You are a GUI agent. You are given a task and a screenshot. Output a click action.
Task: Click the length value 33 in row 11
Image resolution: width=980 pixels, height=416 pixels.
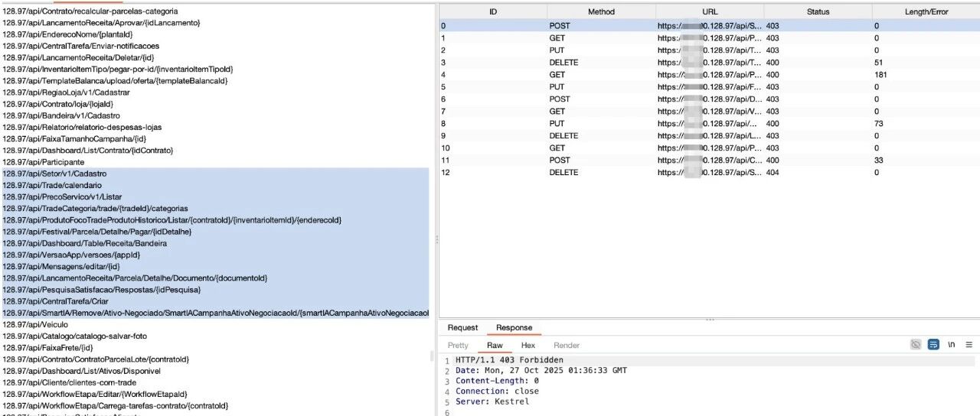(879, 160)
